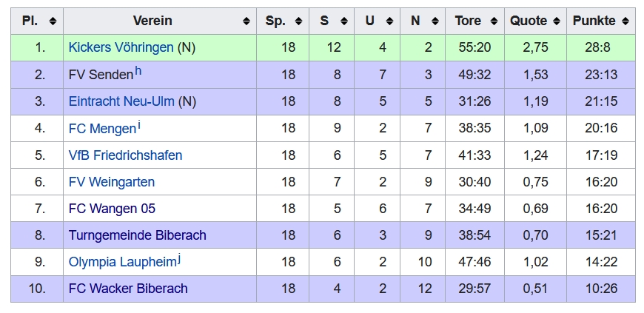Click sort arrows in Verein header

coord(246,21)
